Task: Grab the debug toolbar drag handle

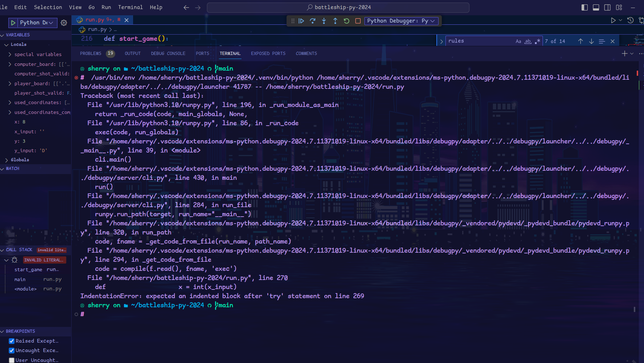Action: coord(293,21)
